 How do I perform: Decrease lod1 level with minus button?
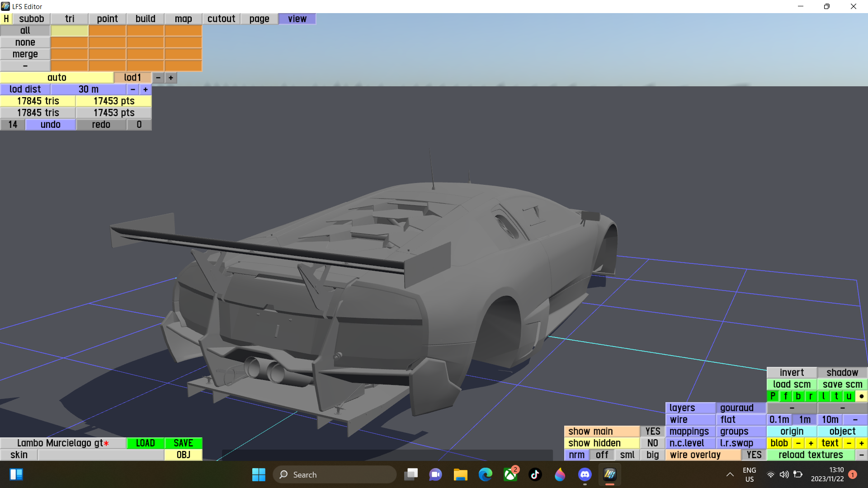(x=158, y=78)
